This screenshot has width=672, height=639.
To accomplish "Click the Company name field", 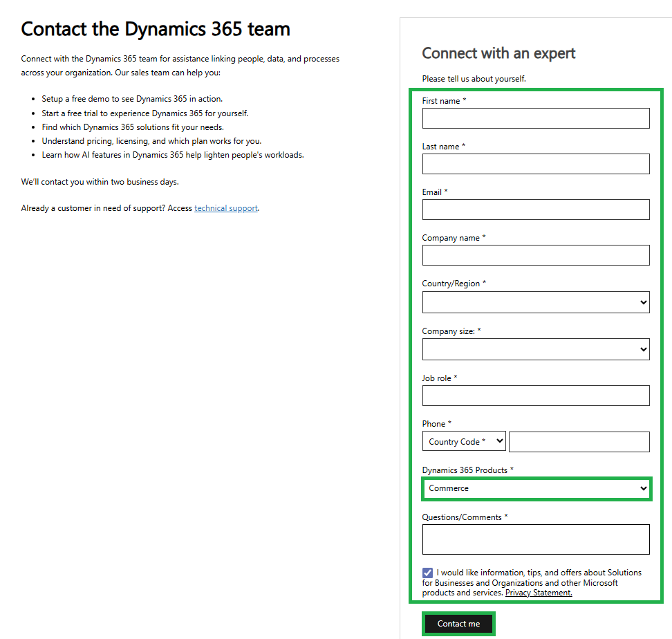I will [x=536, y=255].
